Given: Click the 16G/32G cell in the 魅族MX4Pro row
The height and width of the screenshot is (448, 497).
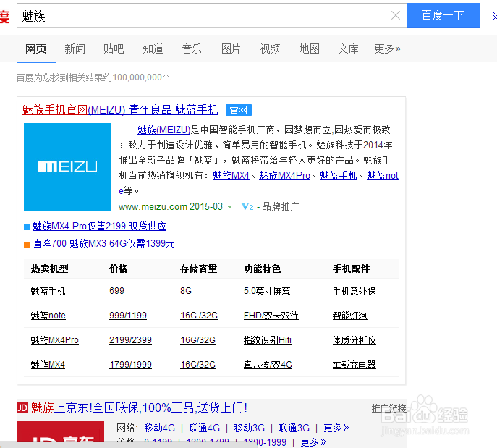Looking at the screenshot, I should tap(197, 340).
